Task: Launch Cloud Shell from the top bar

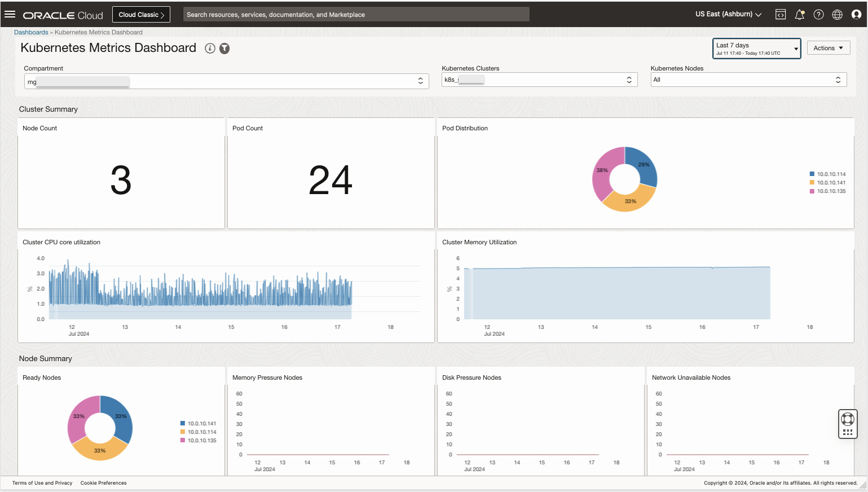Action: (x=780, y=14)
